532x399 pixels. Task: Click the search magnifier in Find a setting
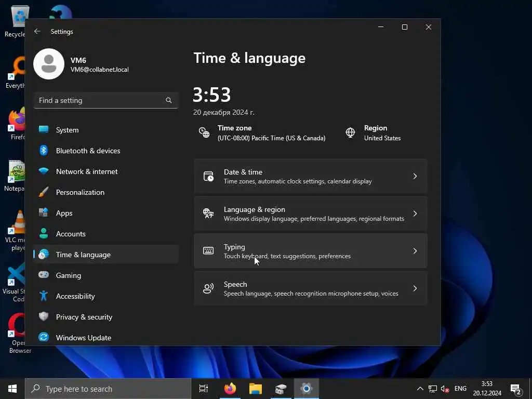click(x=169, y=100)
